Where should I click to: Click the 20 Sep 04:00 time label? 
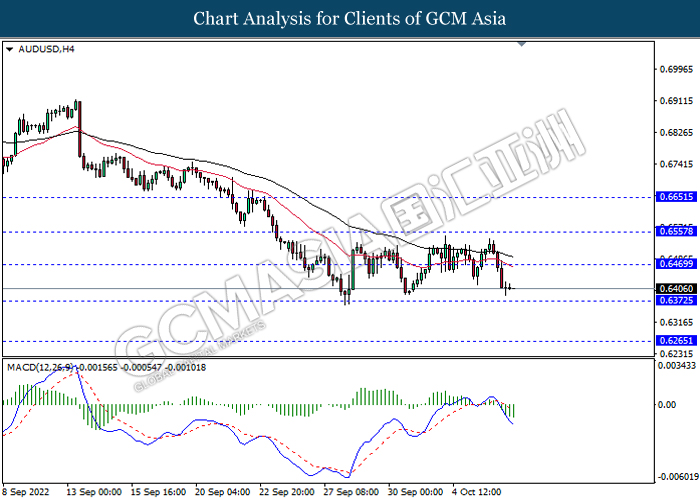[x=223, y=492]
